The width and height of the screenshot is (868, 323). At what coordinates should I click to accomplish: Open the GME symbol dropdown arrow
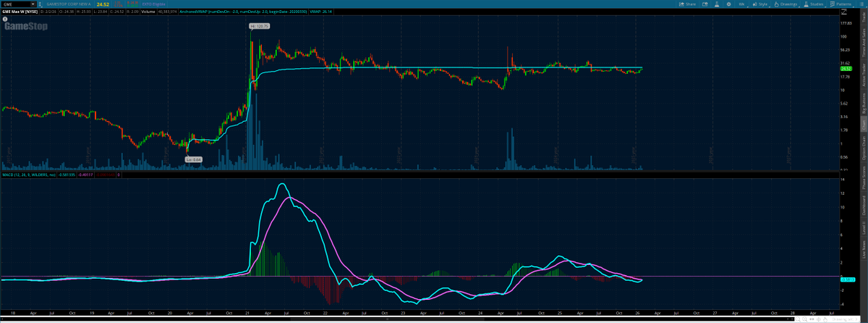pos(33,4)
